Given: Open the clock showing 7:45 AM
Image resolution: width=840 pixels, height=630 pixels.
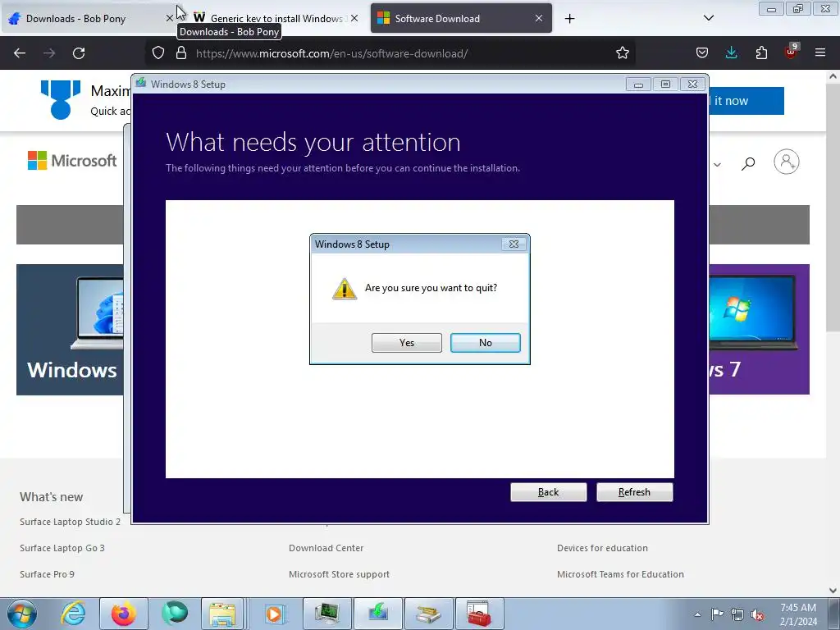Looking at the screenshot, I should (x=798, y=614).
